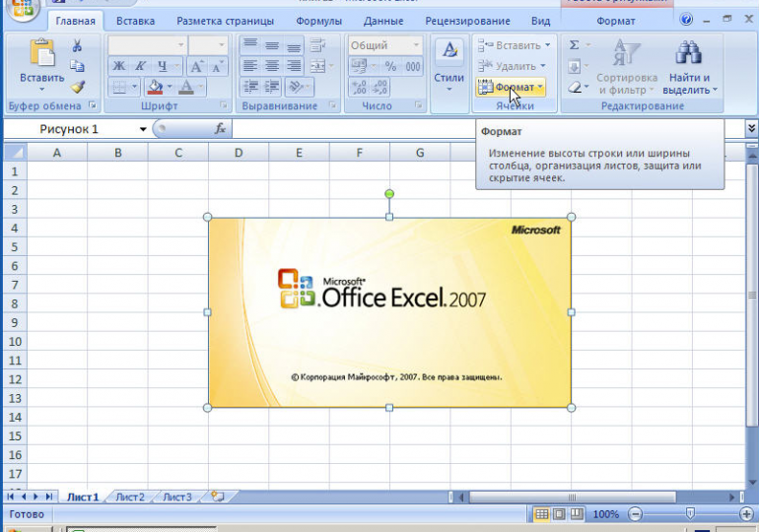Click the Формат button in Cells group
This screenshot has width=759, height=532.
[511, 88]
